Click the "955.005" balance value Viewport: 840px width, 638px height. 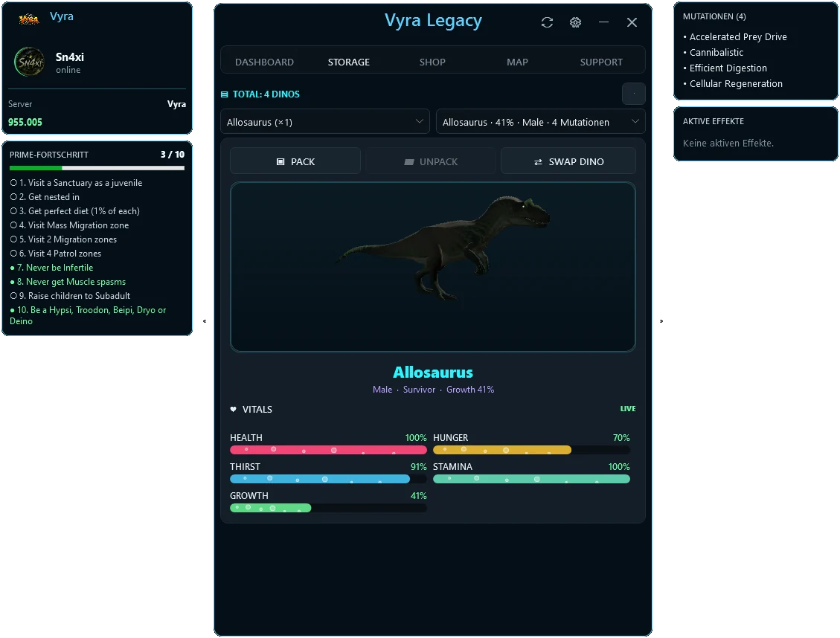[x=25, y=122]
